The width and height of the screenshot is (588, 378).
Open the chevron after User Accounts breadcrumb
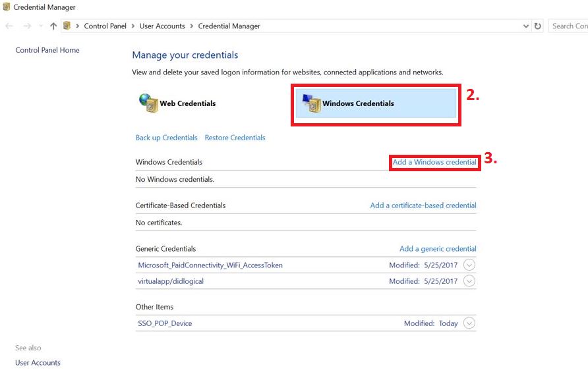point(192,26)
